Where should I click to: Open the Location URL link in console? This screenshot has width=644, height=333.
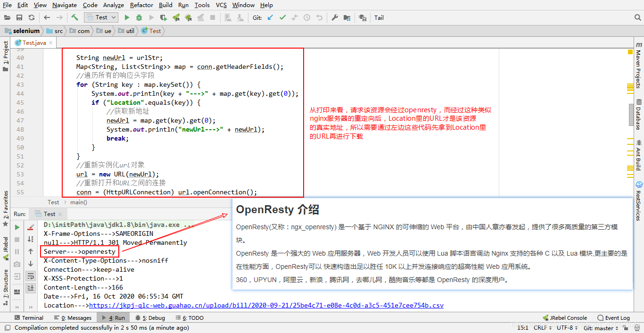click(x=266, y=305)
